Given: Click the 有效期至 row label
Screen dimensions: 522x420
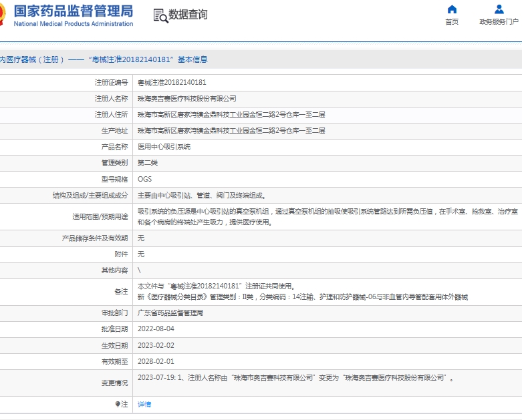Looking at the screenshot, I should (x=114, y=361).
